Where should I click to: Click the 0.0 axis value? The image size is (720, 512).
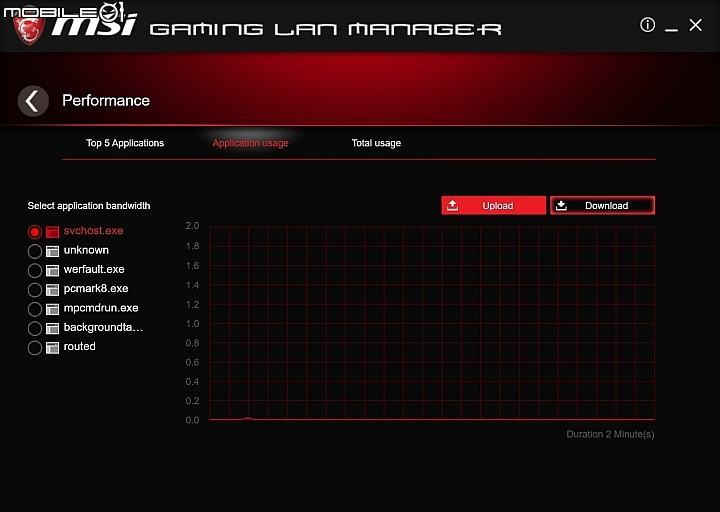click(x=192, y=420)
